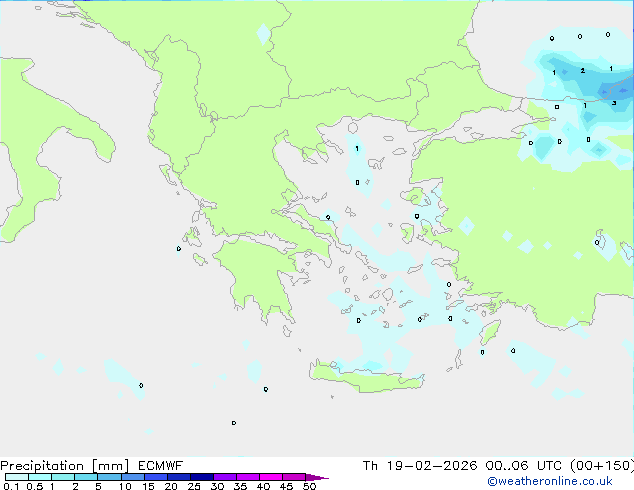Select the legend swatch between 40 and 45
The height and width of the screenshot is (490, 634).
coord(271,477)
